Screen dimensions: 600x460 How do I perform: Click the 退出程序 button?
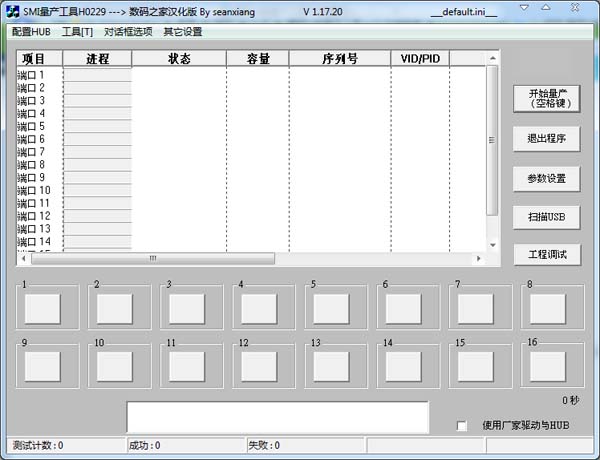[547, 139]
